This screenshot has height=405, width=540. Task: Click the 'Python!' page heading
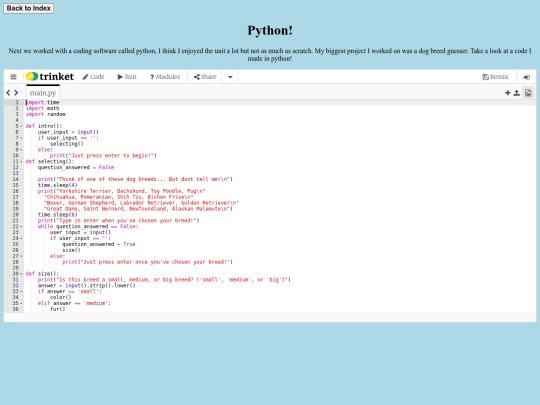point(270,30)
